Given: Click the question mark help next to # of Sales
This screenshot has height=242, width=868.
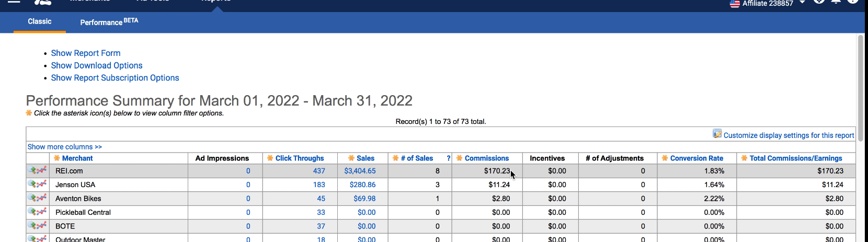Looking at the screenshot, I should [x=449, y=158].
